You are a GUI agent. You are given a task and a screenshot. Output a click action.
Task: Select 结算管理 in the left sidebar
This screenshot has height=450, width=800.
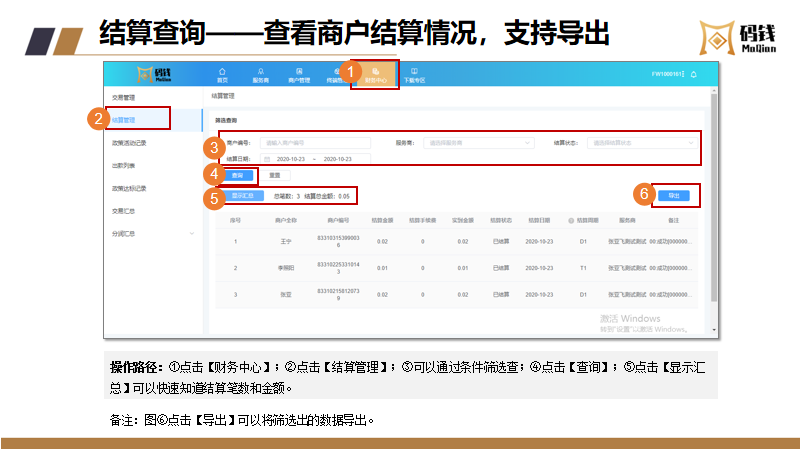(x=124, y=119)
